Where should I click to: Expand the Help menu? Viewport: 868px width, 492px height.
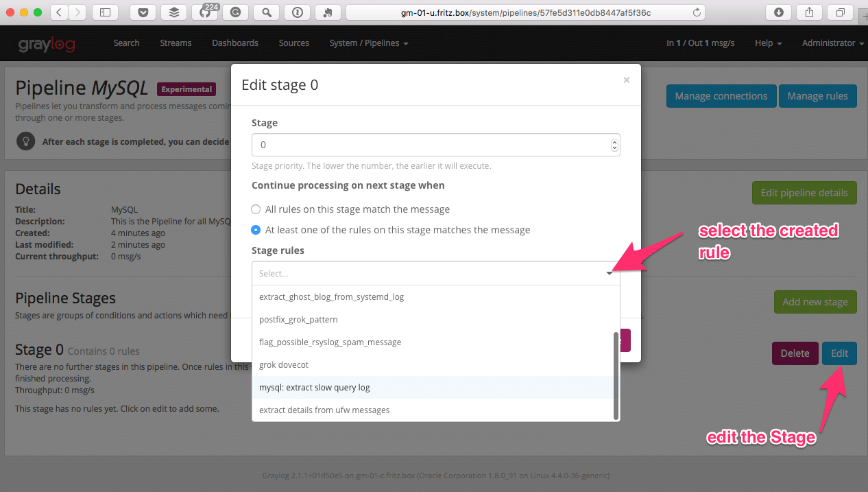click(x=768, y=43)
